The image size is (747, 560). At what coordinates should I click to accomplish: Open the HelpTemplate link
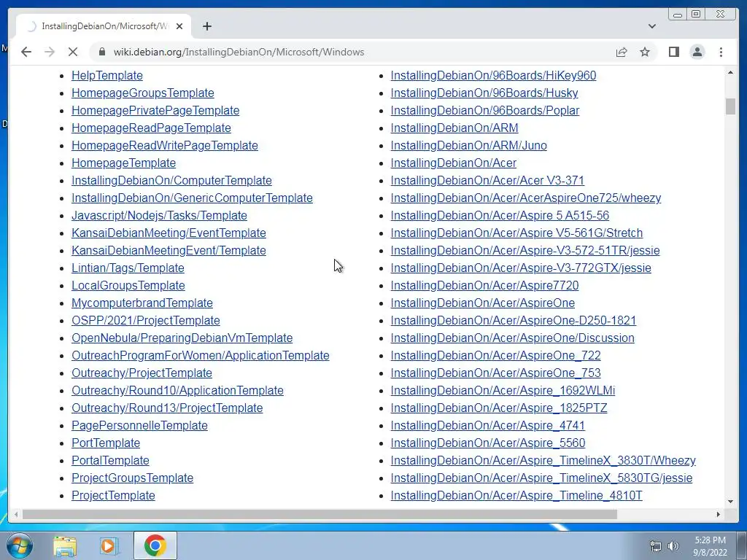(x=107, y=75)
